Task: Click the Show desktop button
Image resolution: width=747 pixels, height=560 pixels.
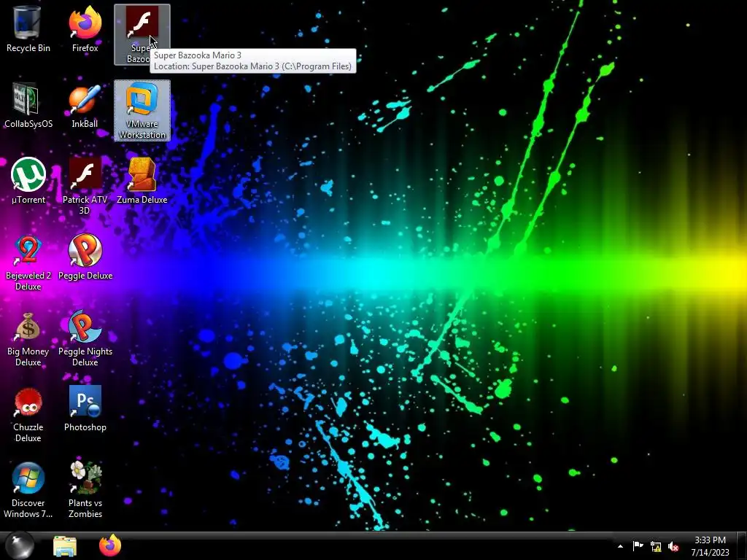Action: 742,545
